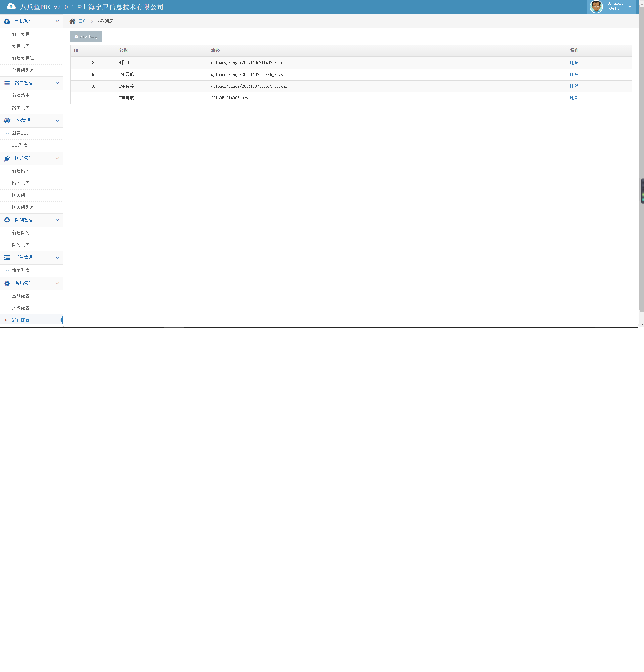Screen dimensions: 644x672
Task: Click the 网关管理 plug icon
Action: tap(7, 158)
